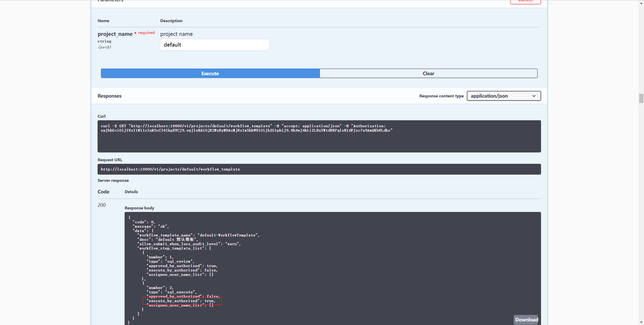Click the 200 status code entry
Screen dimensions: 644x325
tap(101, 205)
